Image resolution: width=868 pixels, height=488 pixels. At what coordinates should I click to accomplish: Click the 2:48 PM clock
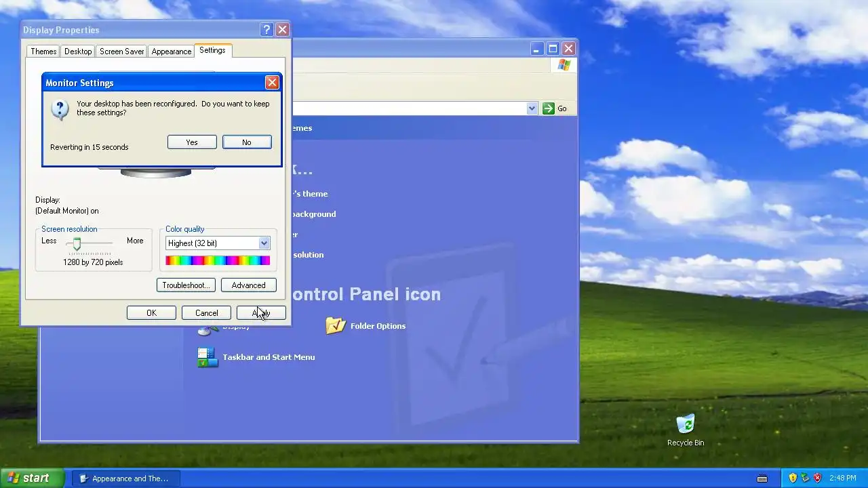tap(843, 479)
